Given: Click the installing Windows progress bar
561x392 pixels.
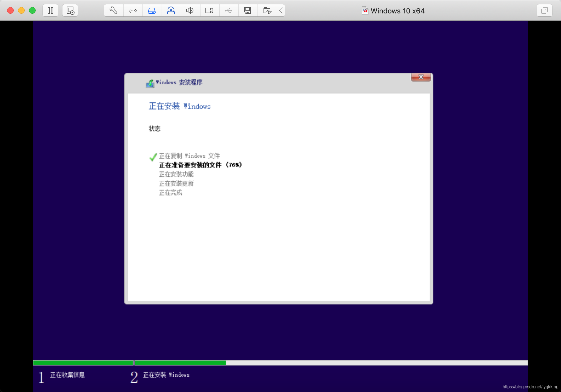Looking at the screenshot, I should coord(331,363).
